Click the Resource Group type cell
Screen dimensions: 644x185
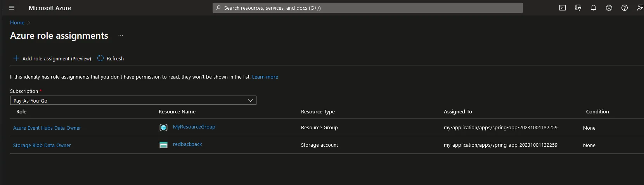(319, 127)
